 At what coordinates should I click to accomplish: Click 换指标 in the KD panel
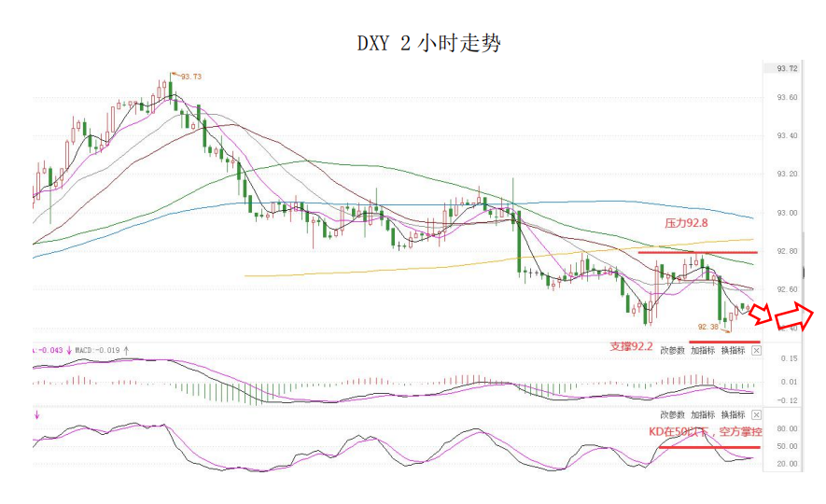point(733,415)
